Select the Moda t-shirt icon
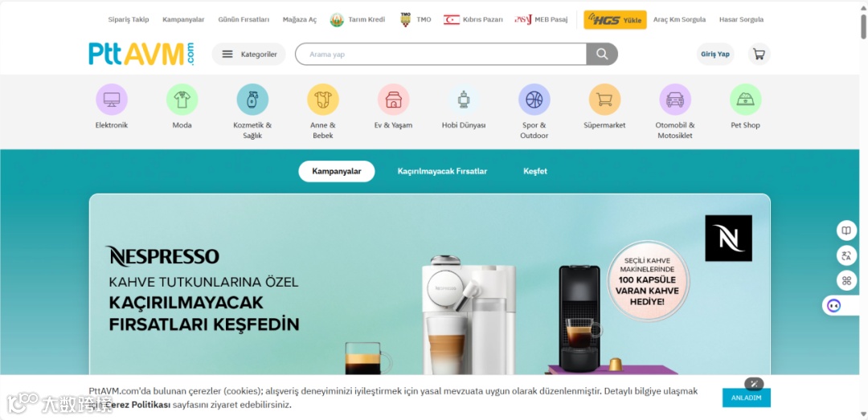The image size is (868, 420). click(182, 100)
